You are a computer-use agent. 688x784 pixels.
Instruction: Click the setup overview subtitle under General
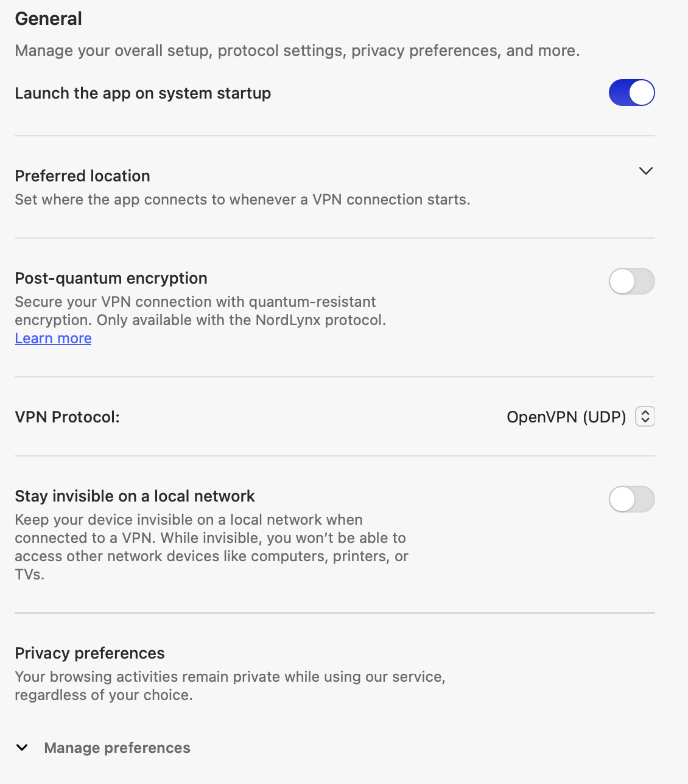[297, 51]
